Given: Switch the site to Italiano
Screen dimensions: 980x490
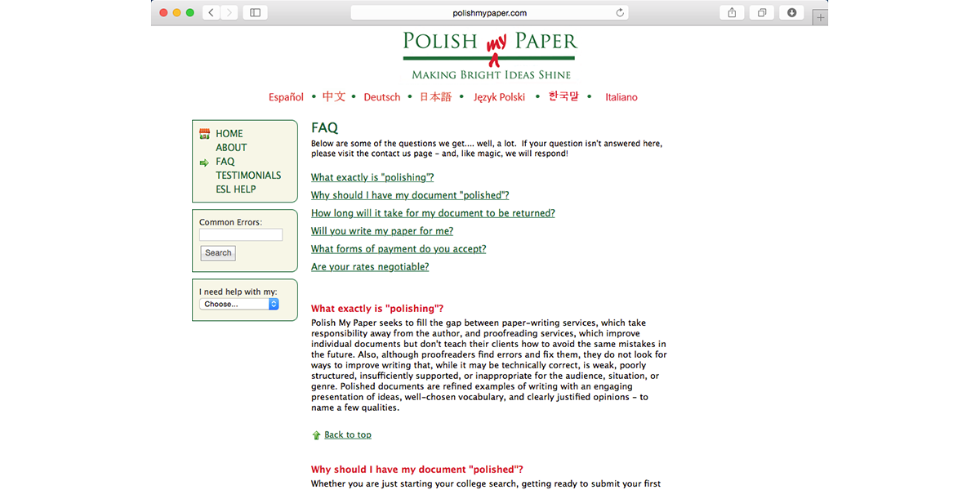Looking at the screenshot, I should click(x=621, y=97).
